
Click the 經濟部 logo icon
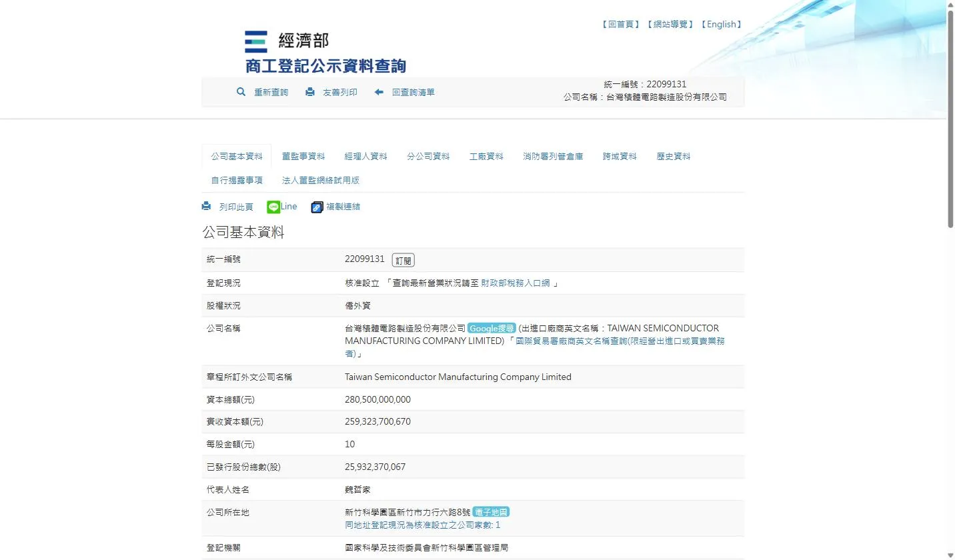[x=256, y=41]
